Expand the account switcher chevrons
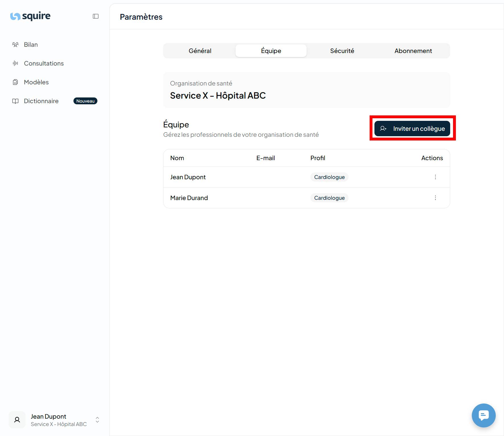The height and width of the screenshot is (436, 504). point(97,420)
